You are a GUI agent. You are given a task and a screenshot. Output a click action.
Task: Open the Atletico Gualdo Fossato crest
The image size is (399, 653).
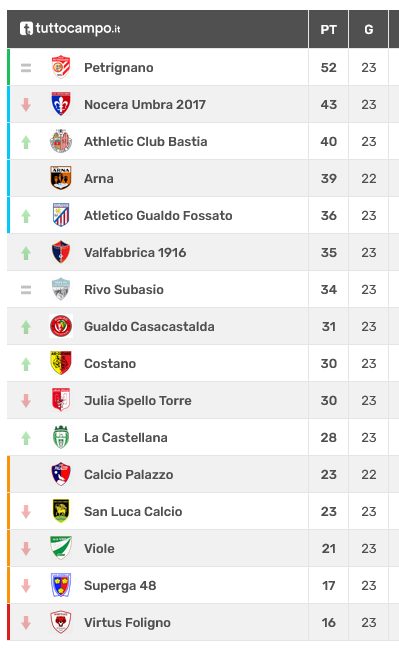61,215
